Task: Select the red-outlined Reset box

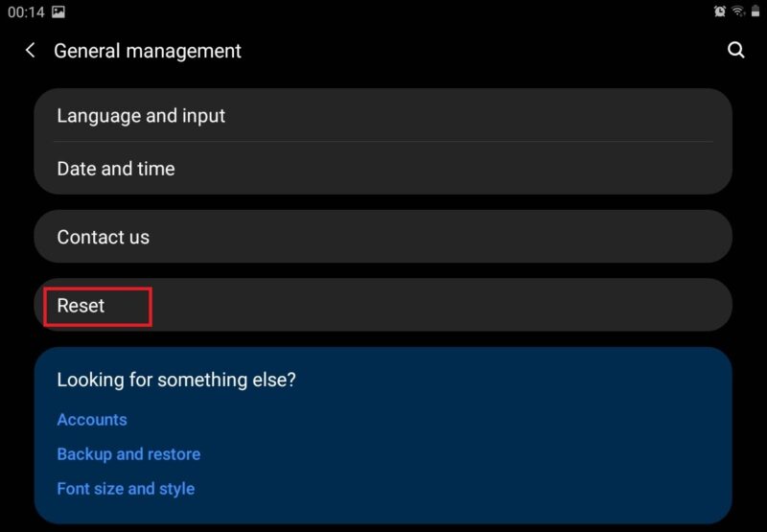Action: tap(98, 307)
